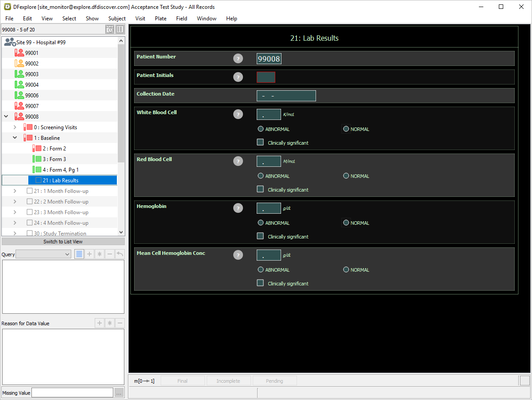Open help icon next to Hemoglobin
The height and width of the screenshot is (400, 532).
[x=238, y=208]
